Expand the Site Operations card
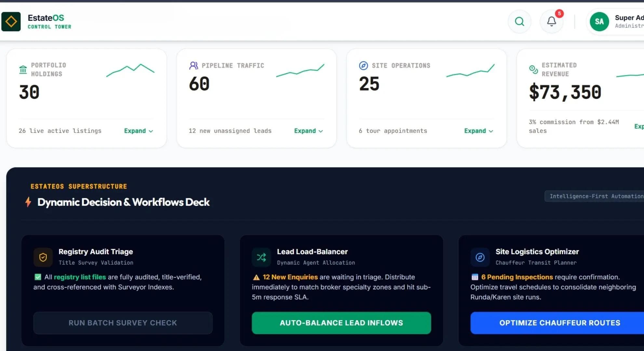Image resolution: width=644 pixels, height=351 pixels. pyautogui.click(x=479, y=131)
